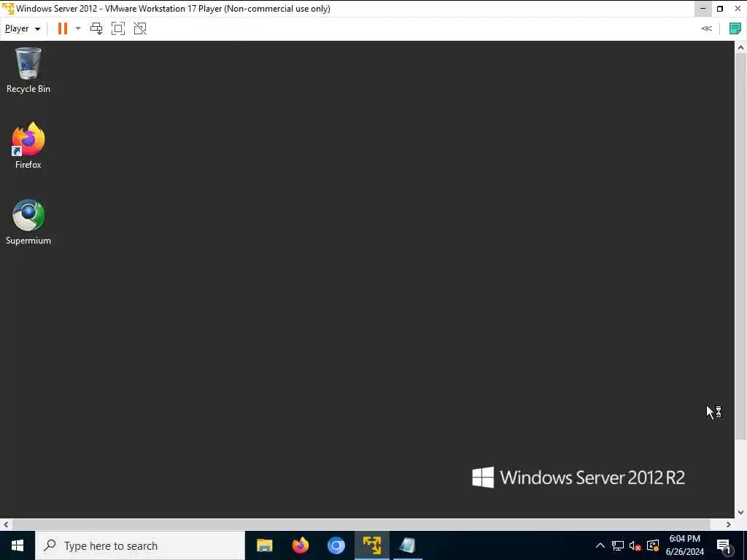747x560 pixels.
Task: Click the vertical scrollbar thumb
Action: tap(740, 246)
